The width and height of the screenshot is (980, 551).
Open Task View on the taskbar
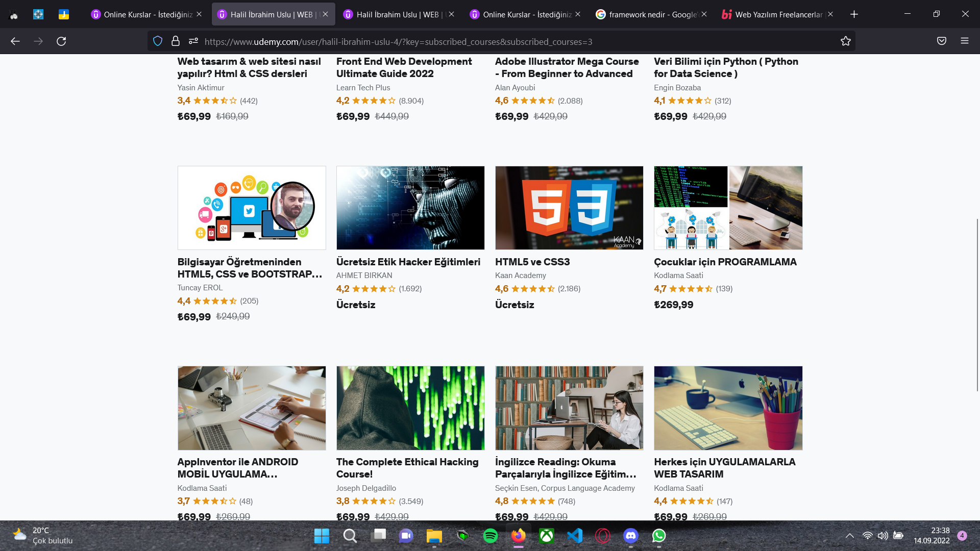click(x=378, y=536)
